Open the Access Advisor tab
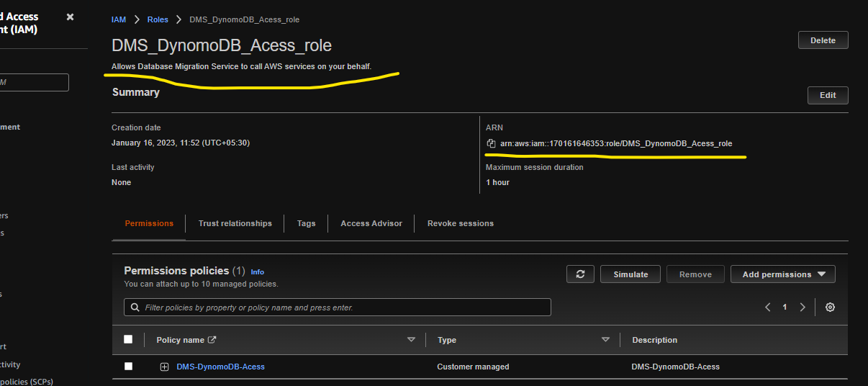Viewport: 868px width, 386px height. (x=371, y=223)
